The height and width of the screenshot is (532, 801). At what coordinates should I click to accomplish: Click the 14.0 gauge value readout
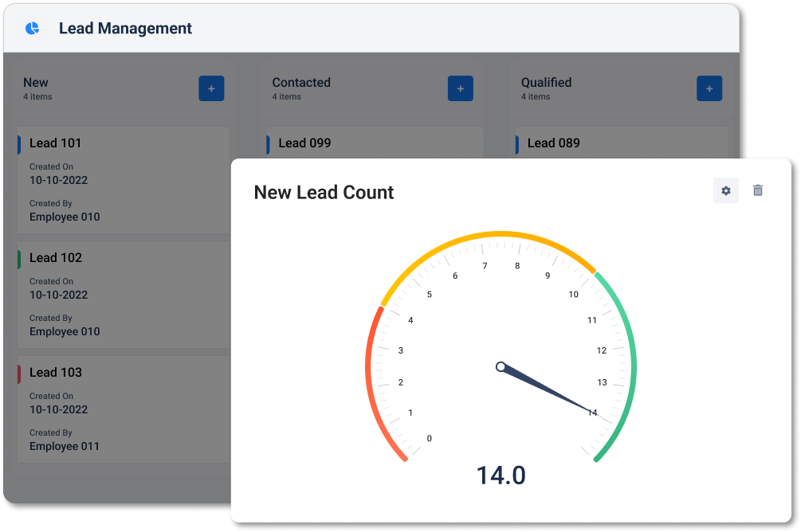(x=501, y=475)
